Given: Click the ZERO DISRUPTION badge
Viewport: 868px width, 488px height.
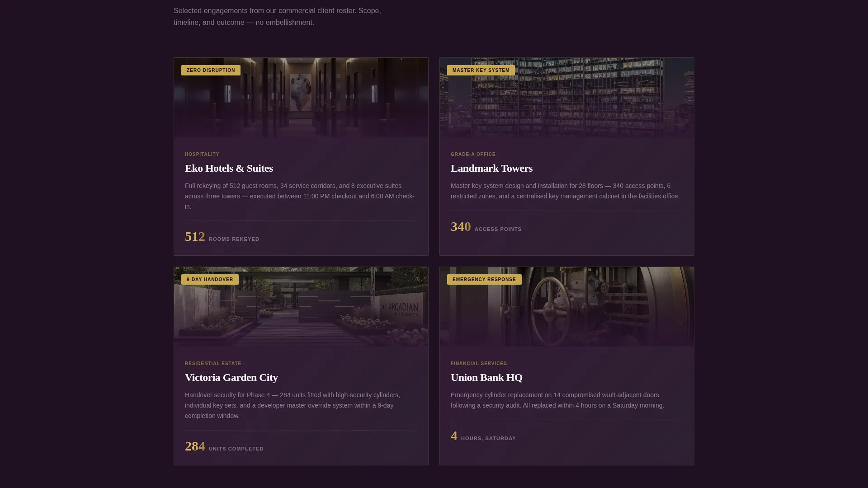Looking at the screenshot, I should 211,70.
